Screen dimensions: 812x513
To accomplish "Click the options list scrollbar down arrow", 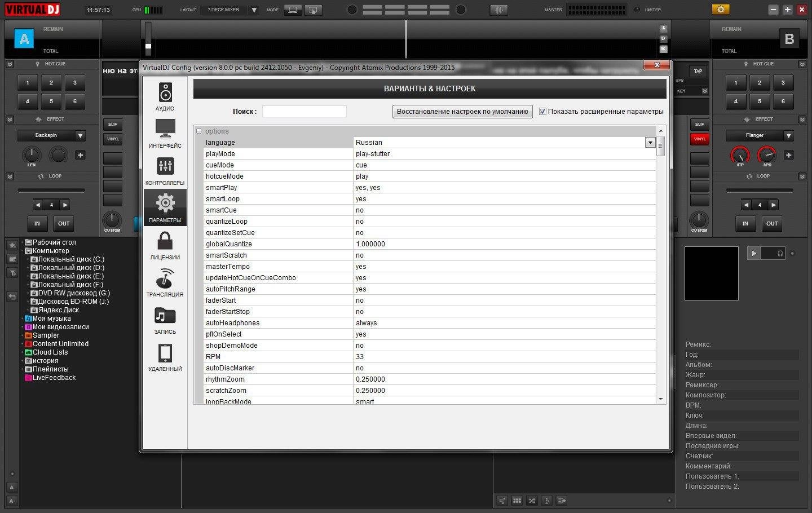I will 661,399.
